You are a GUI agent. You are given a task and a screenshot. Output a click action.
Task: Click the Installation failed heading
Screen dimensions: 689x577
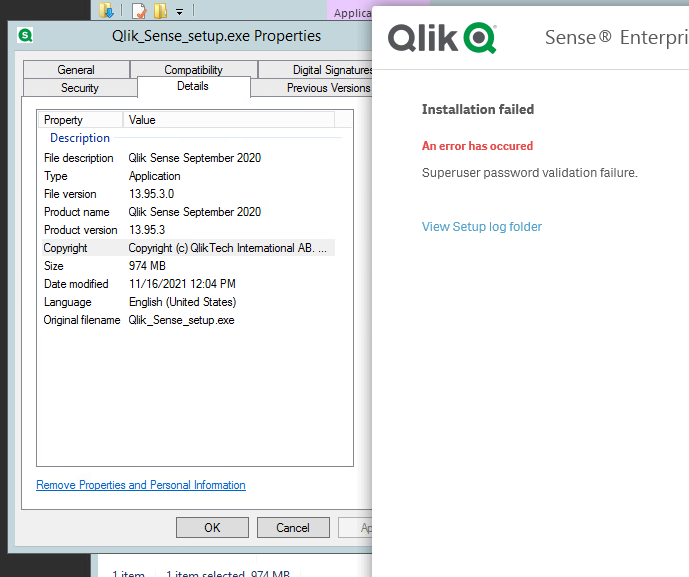(478, 109)
